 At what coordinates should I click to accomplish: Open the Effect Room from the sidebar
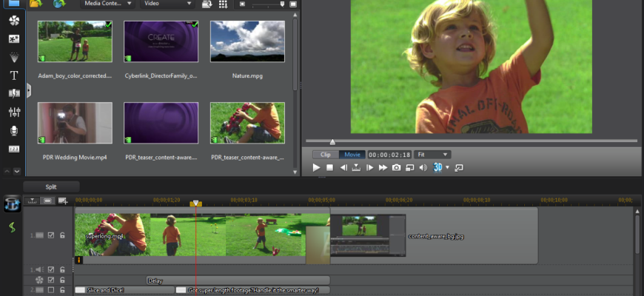pos(13,21)
